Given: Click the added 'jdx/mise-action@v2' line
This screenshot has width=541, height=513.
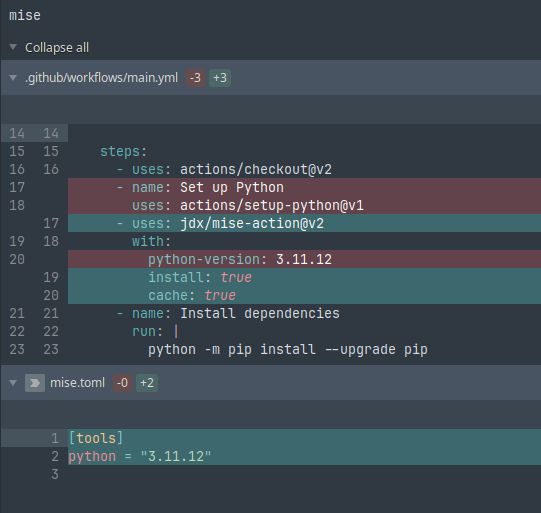Looking at the screenshot, I should (x=304, y=223).
